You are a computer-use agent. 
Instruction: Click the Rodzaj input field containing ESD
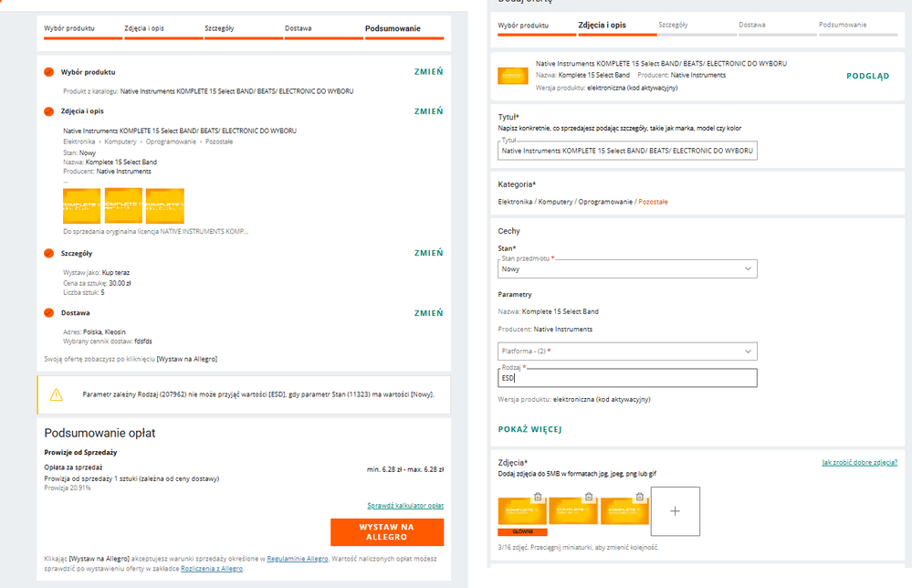(x=627, y=378)
